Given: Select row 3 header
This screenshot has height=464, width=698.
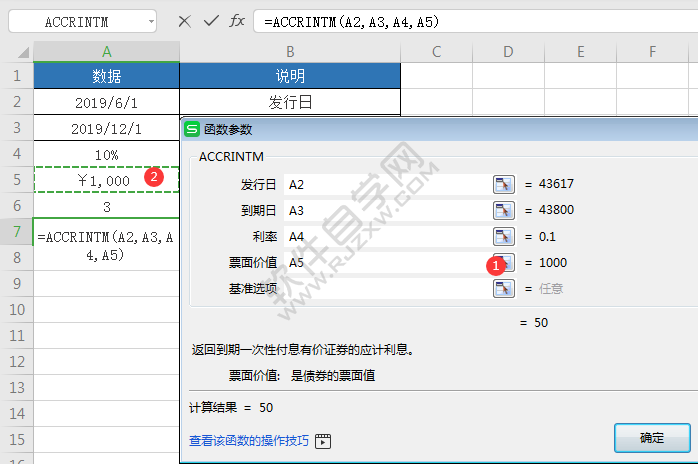Looking at the screenshot, I should tap(17, 128).
